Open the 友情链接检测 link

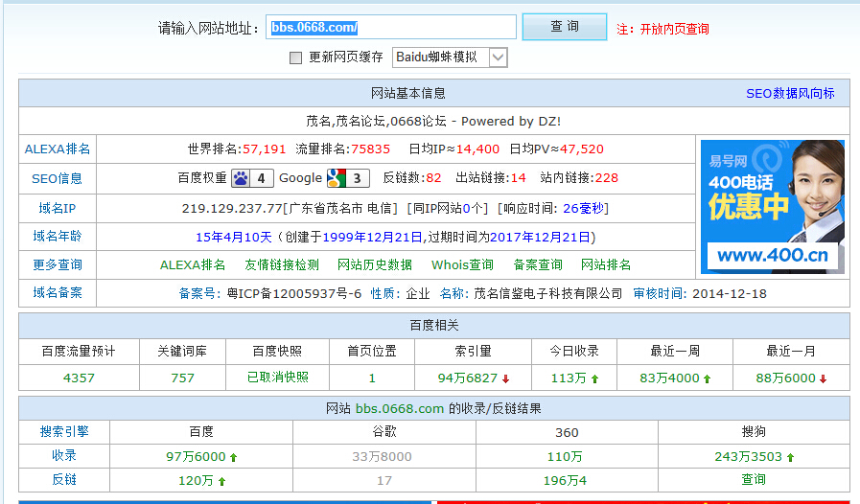(282, 264)
